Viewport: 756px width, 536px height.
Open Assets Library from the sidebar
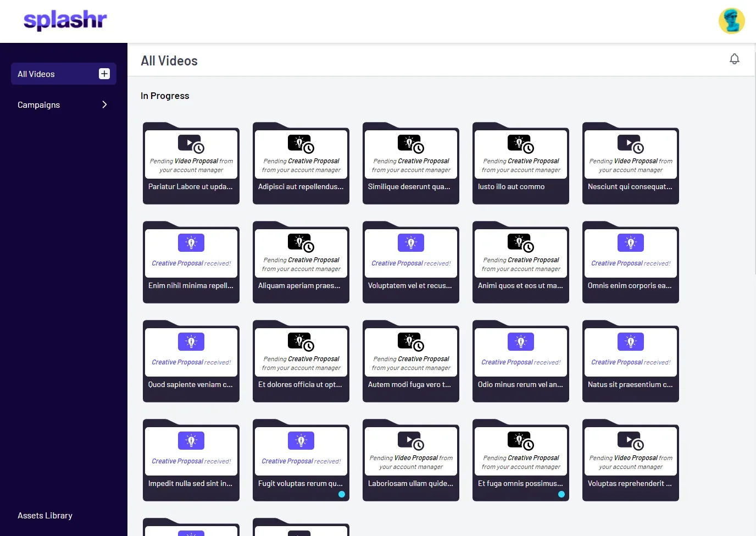(45, 516)
